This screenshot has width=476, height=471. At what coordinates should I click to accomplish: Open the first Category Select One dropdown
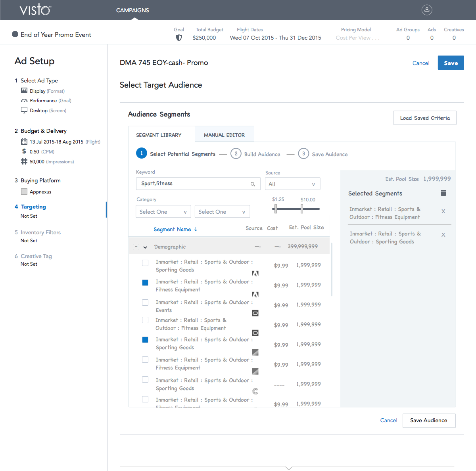click(x=163, y=212)
